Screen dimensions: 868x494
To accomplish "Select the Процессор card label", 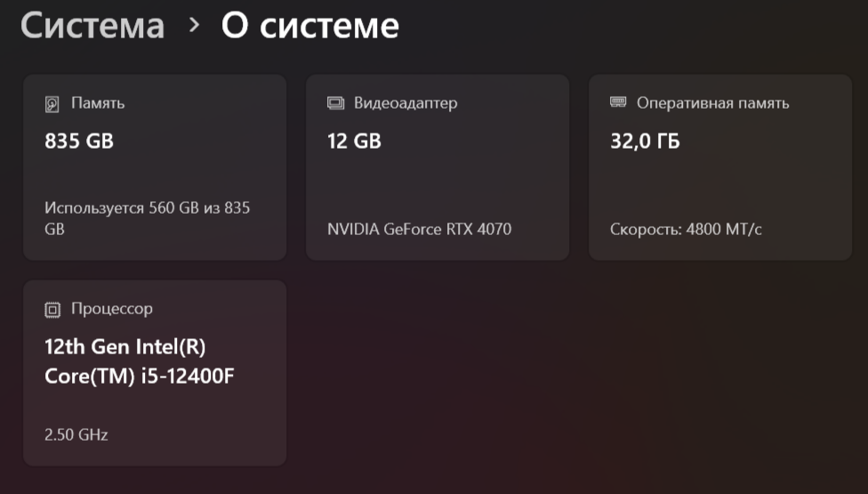I will pyautogui.click(x=112, y=309).
